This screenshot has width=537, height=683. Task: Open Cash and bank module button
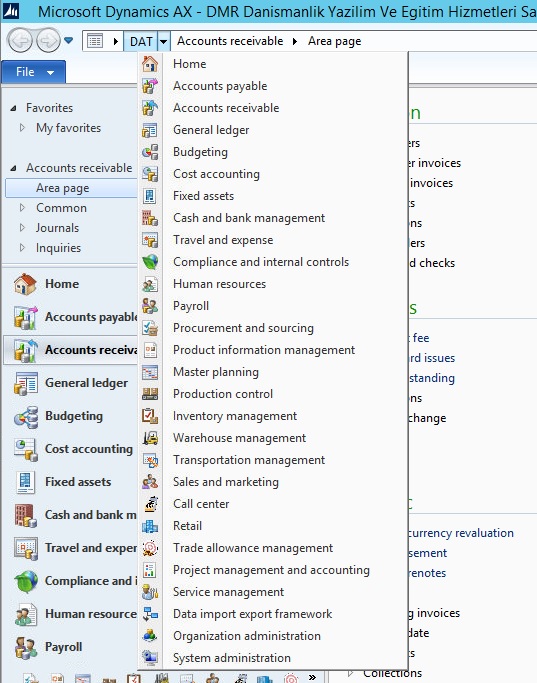coord(71,515)
